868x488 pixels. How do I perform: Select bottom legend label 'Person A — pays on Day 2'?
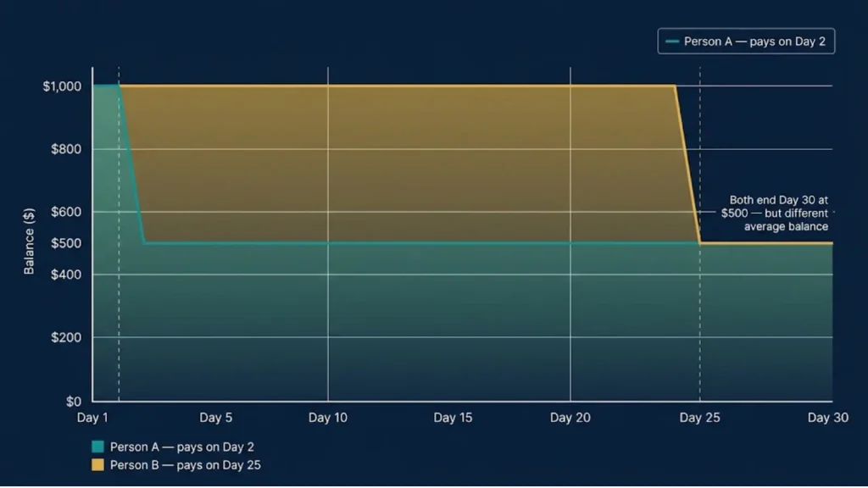coord(181,447)
